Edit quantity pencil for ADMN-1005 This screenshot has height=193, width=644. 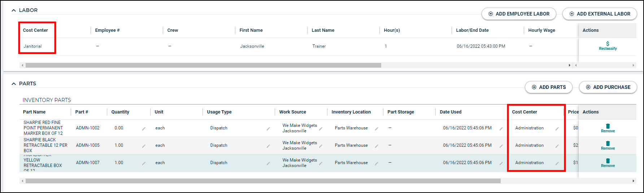(x=144, y=146)
